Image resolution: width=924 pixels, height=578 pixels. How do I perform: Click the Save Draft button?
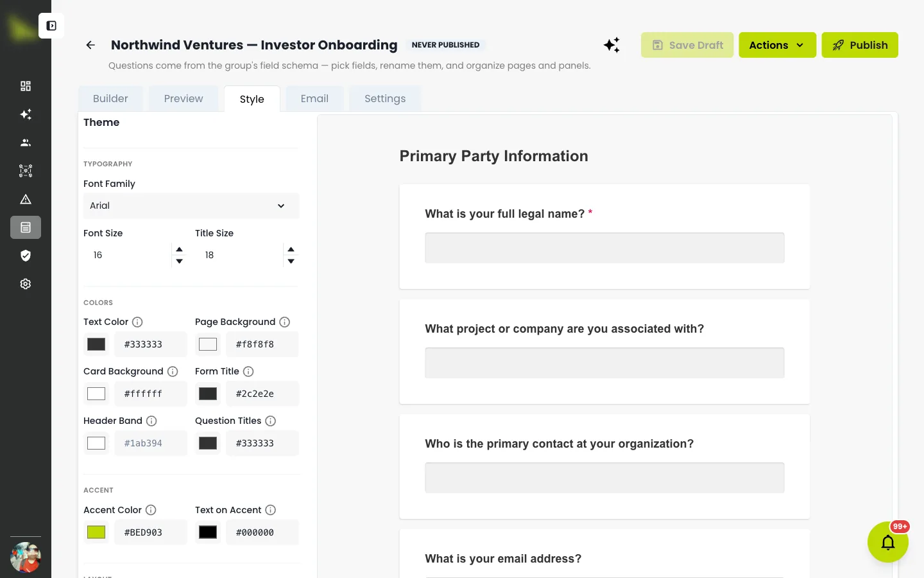coord(687,45)
